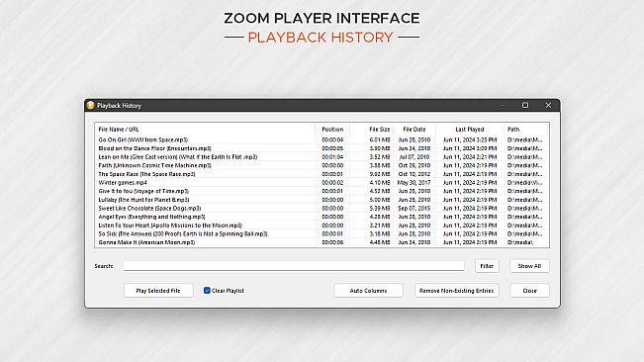Select the 'Winter games.mp4' entry
The image size is (644, 362).
pos(322,183)
